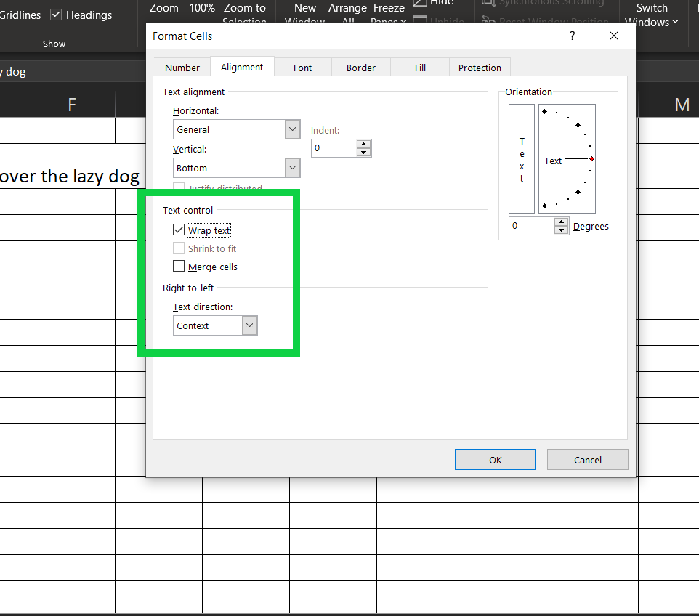Viewport: 699px width, 616px height.
Task: Open Arrange All in ribbon
Action: 348,12
